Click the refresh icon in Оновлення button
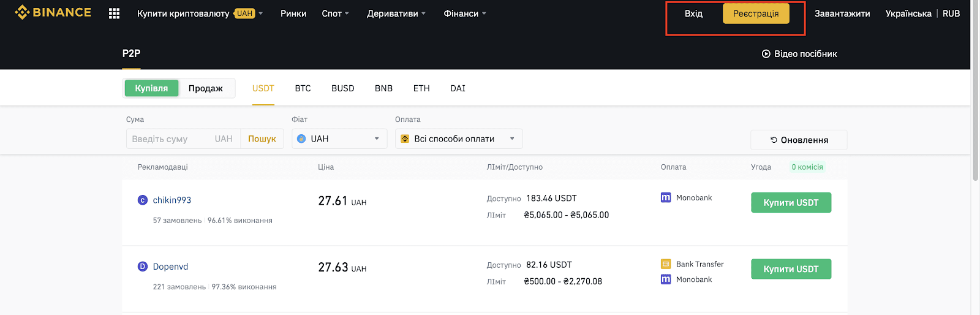 coord(774,140)
